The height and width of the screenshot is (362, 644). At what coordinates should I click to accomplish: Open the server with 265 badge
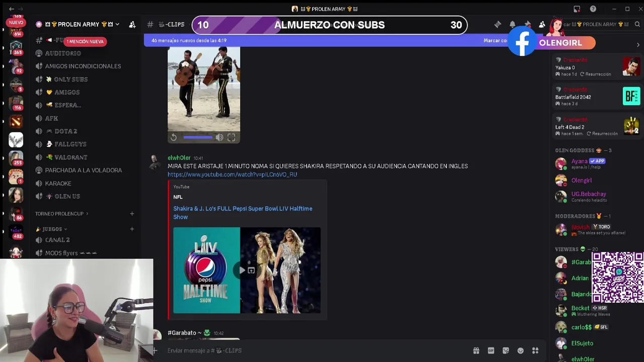16,47
